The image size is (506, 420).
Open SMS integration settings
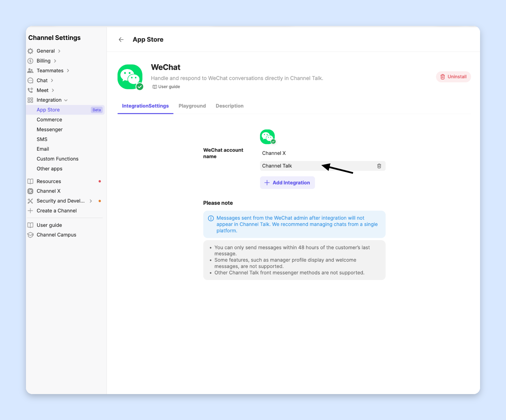click(x=42, y=139)
